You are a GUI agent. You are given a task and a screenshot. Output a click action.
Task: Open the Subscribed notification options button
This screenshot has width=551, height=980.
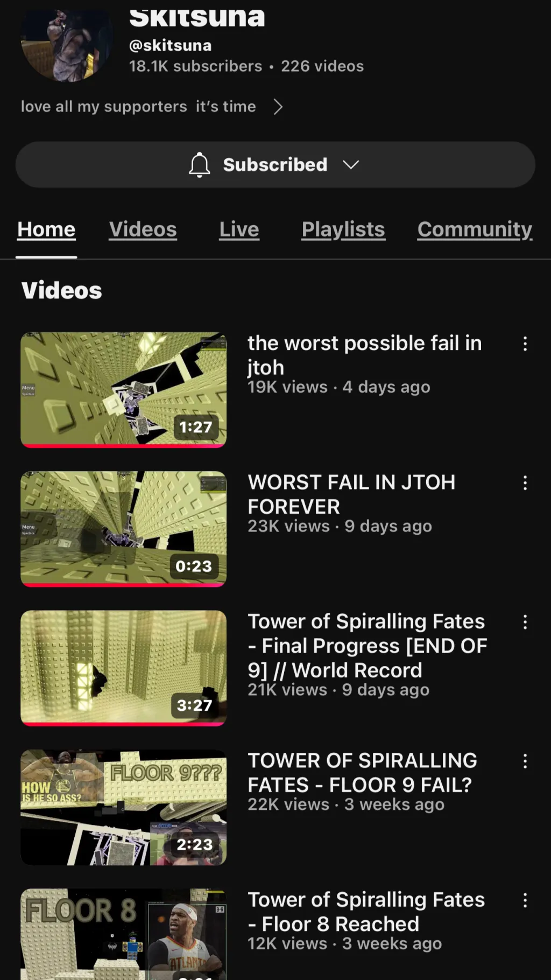coord(275,165)
